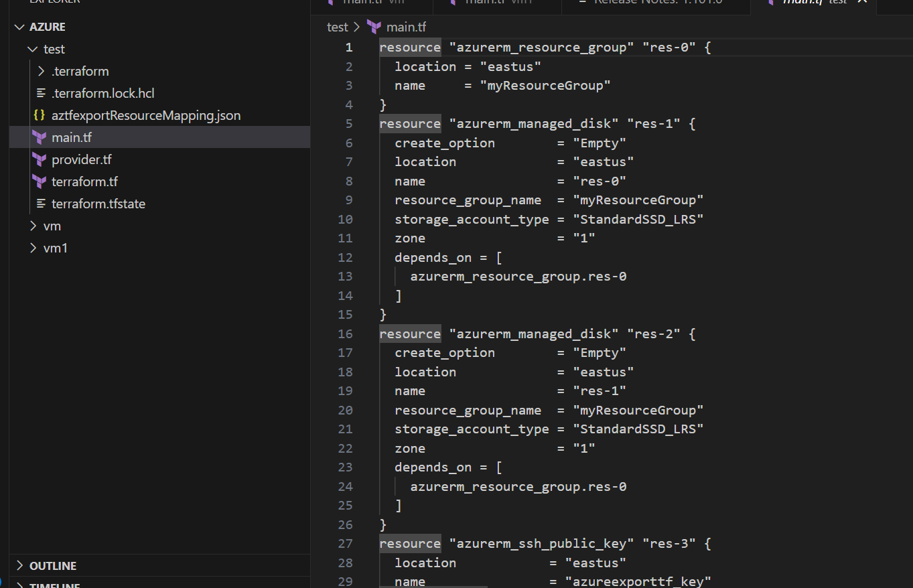Click "eastus" location value on line 2
This screenshot has width=913, height=588.
pos(510,66)
